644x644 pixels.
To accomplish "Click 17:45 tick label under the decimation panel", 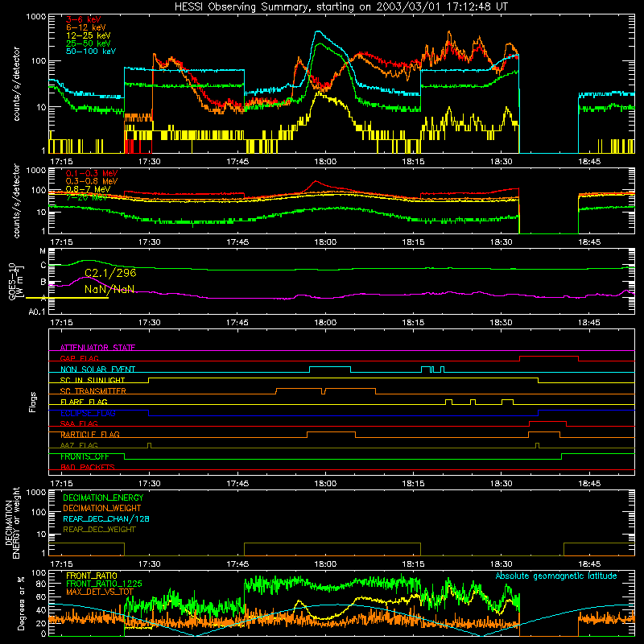I will (x=237, y=564).
